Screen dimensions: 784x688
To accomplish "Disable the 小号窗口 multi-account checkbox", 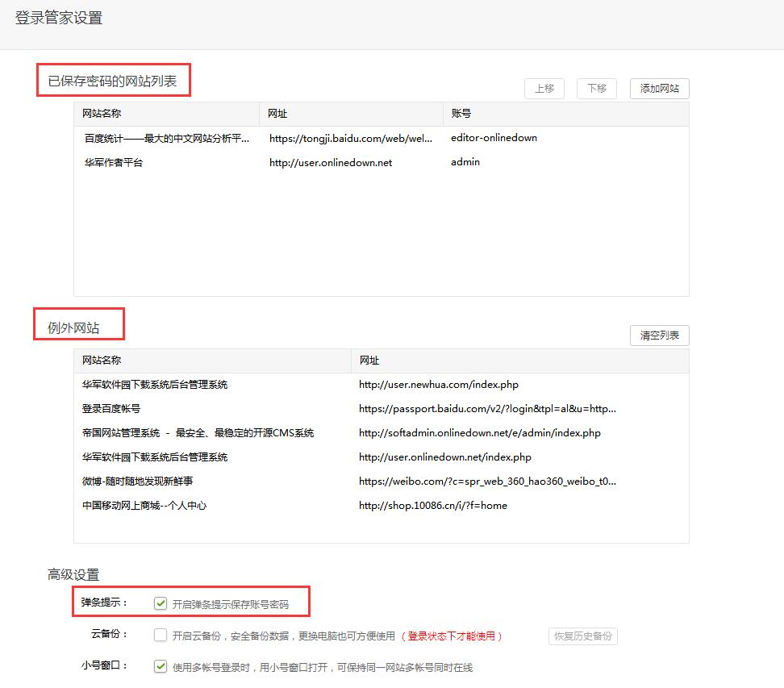I will pos(160,667).
